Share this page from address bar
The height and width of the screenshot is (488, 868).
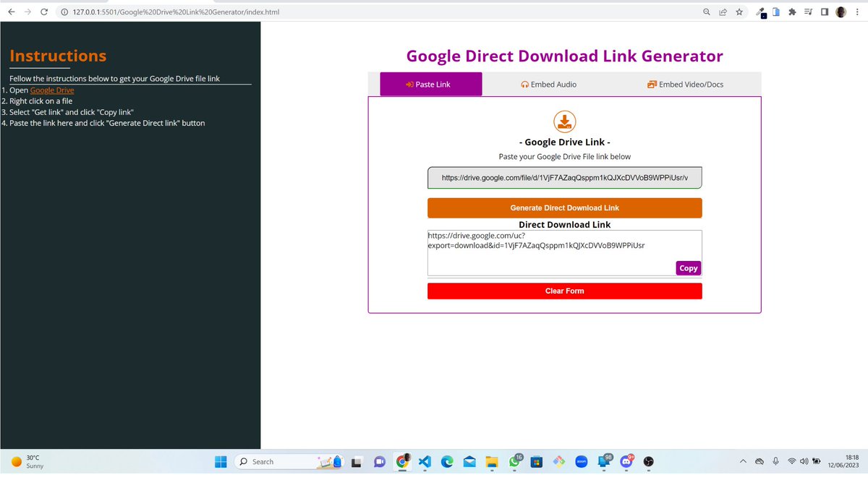(x=723, y=12)
